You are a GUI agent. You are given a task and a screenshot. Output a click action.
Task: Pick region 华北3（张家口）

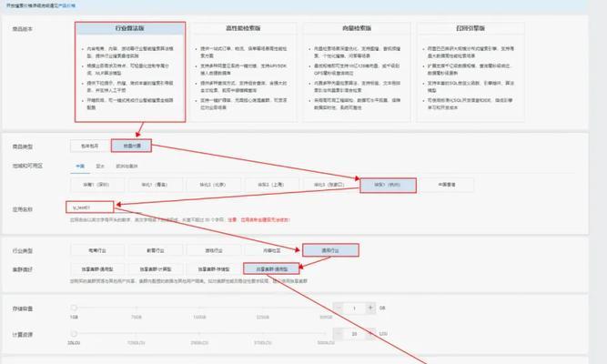pos(329,185)
